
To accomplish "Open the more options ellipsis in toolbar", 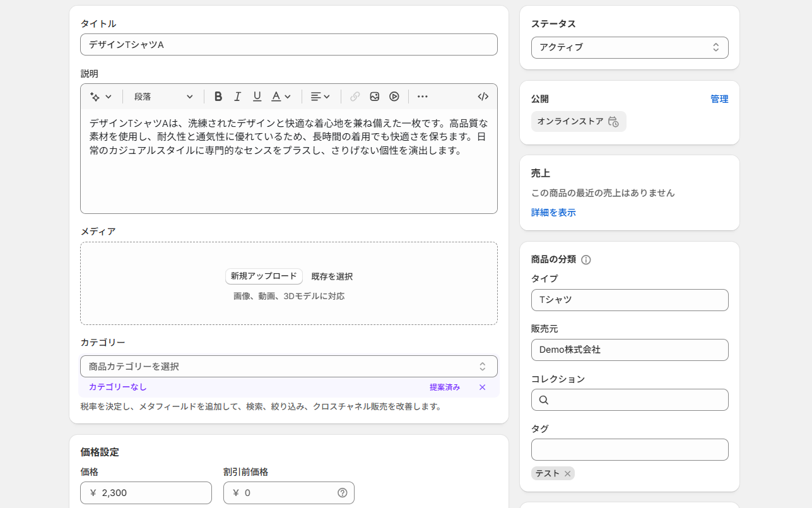I will coord(423,97).
